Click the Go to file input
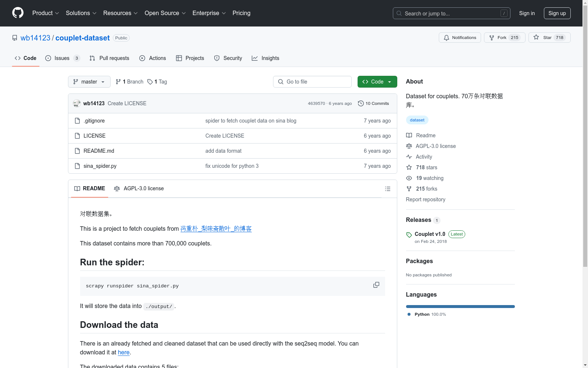This screenshot has width=588, height=368. point(312,82)
